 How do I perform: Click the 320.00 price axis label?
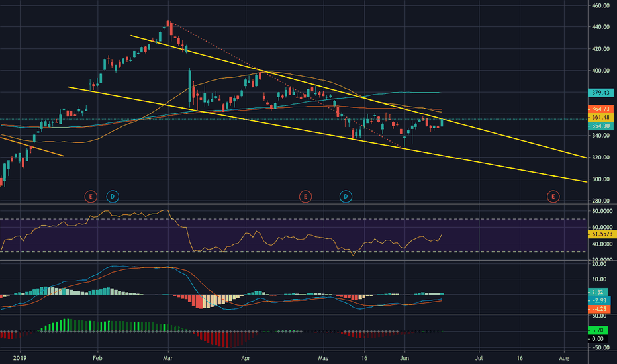[x=601, y=158]
